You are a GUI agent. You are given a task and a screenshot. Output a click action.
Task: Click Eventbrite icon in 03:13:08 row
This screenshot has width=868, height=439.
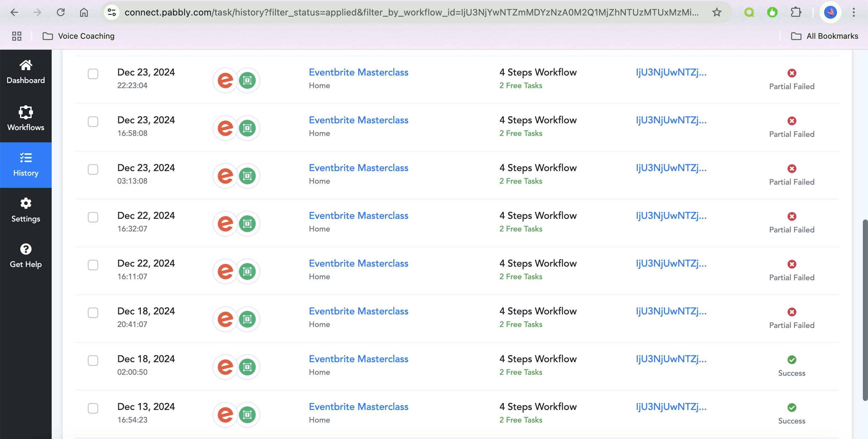click(x=225, y=176)
